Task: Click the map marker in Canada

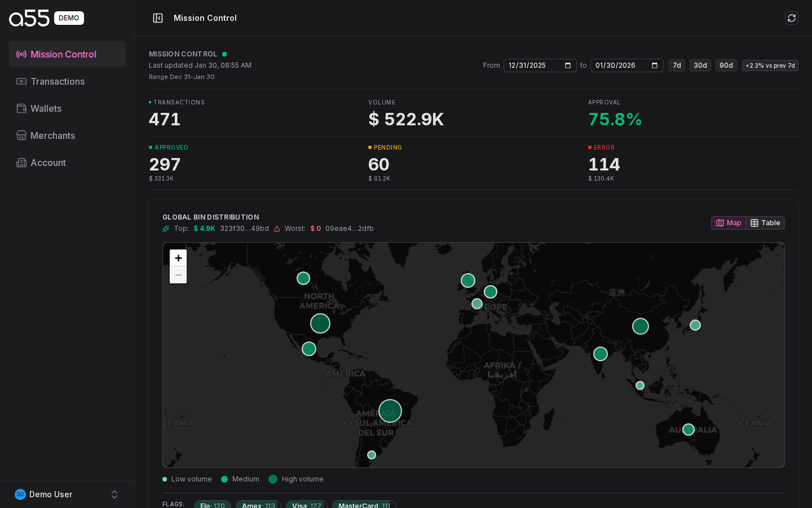Action: (x=303, y=278)
